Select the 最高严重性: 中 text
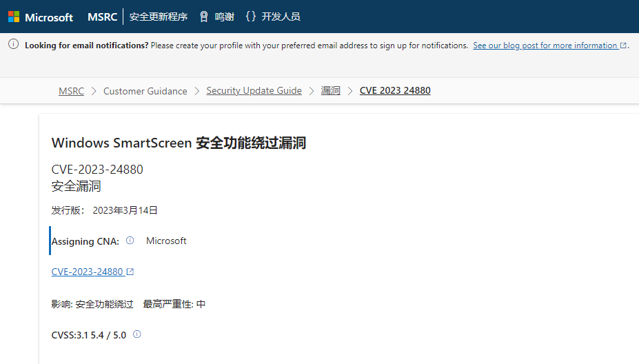 point(174,304)
